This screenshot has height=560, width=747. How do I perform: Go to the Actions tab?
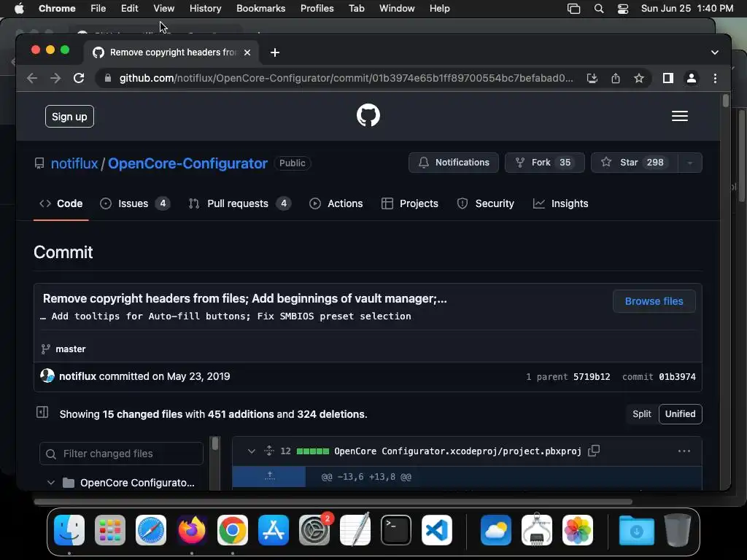click(336, 203)
